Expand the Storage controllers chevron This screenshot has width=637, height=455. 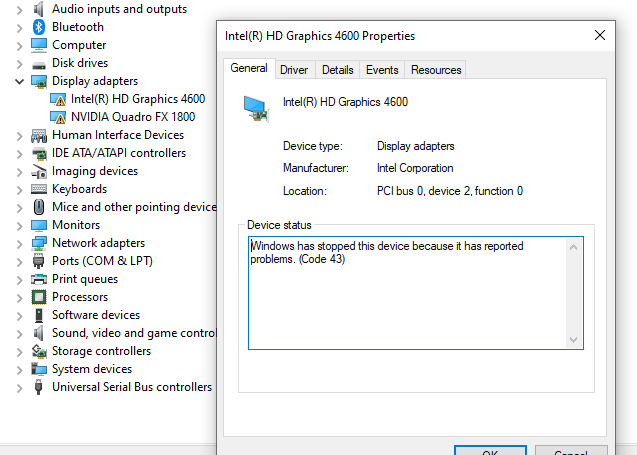tap(20, 352)
